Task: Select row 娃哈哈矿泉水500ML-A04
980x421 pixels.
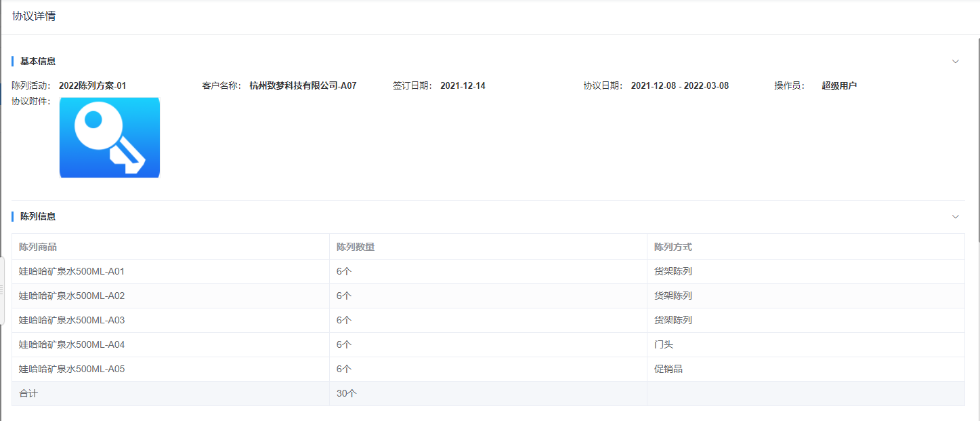Action: [x=488, y=345]
